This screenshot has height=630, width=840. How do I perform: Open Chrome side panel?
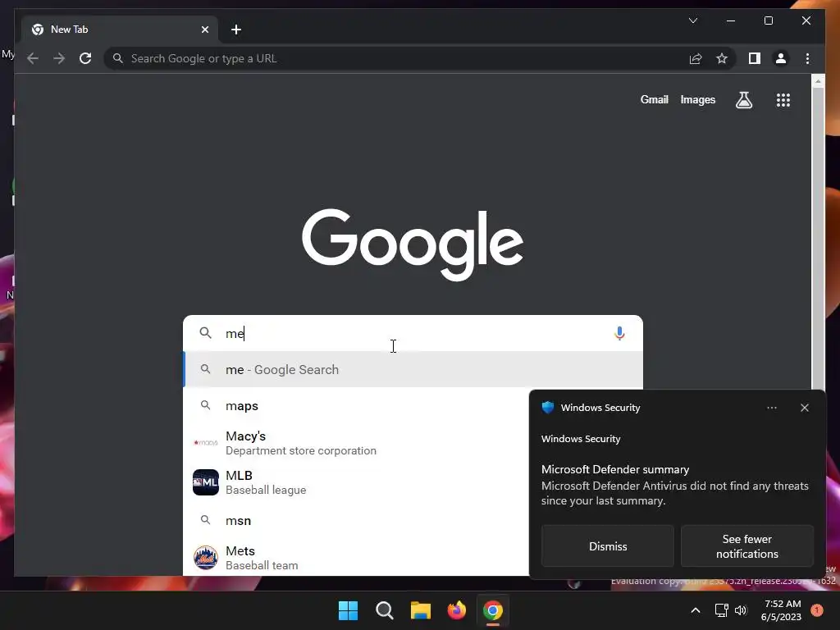click(x=755, y=58)
